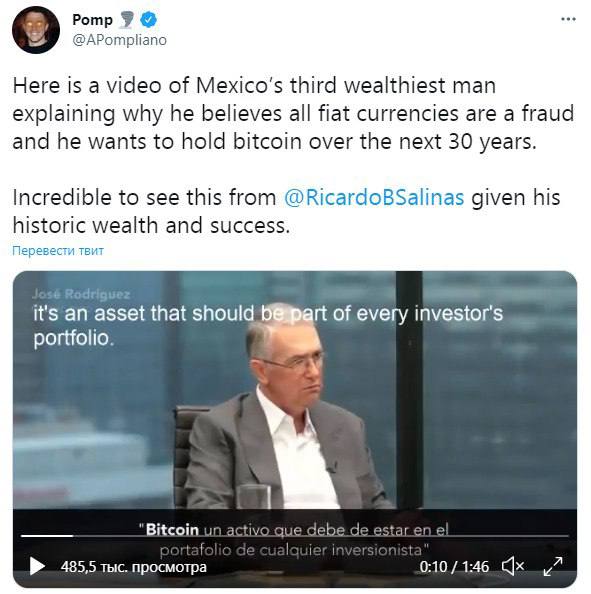This screenshot has width=591, height=594.
Task: Open the @RicardoBSalinas mention
Action: tap(374, 197)
